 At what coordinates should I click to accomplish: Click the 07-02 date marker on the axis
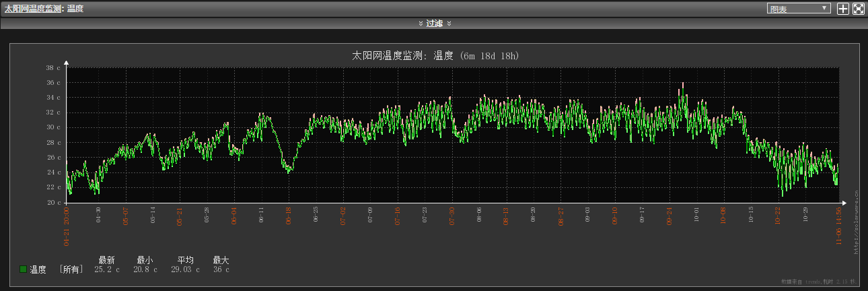pyautogui.click(x=343, y=216)
